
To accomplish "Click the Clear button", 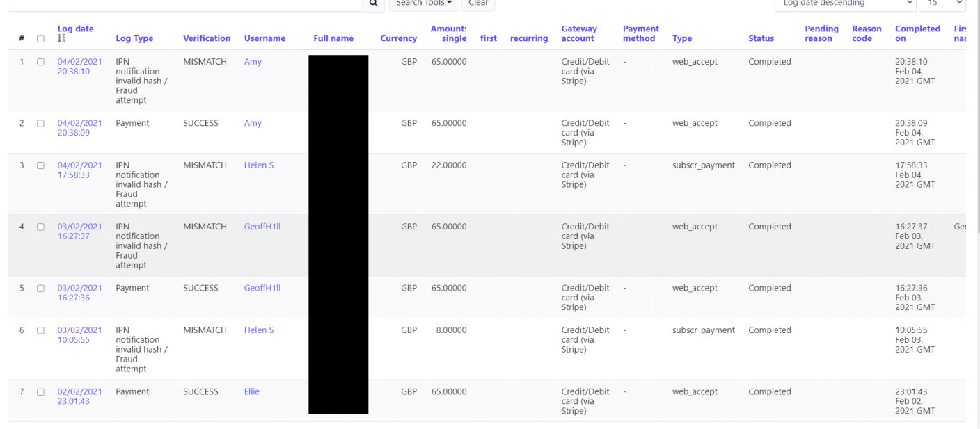I will [x=478, y=3].
